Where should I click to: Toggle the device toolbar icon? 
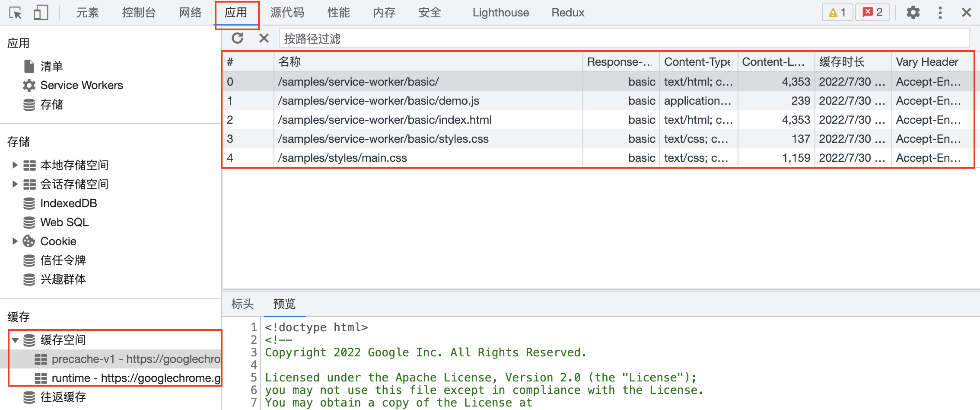(x=41, y=13)
